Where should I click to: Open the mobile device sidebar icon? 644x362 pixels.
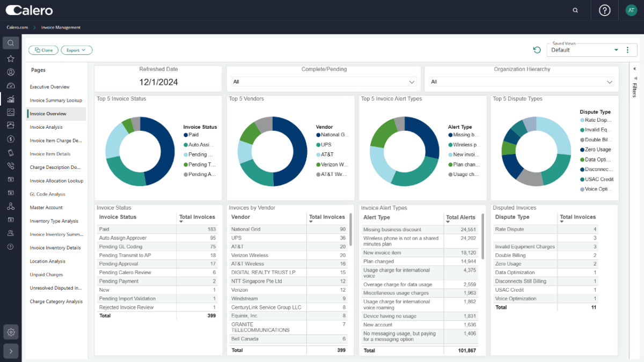pyautogui.click(x=11, y=152)
